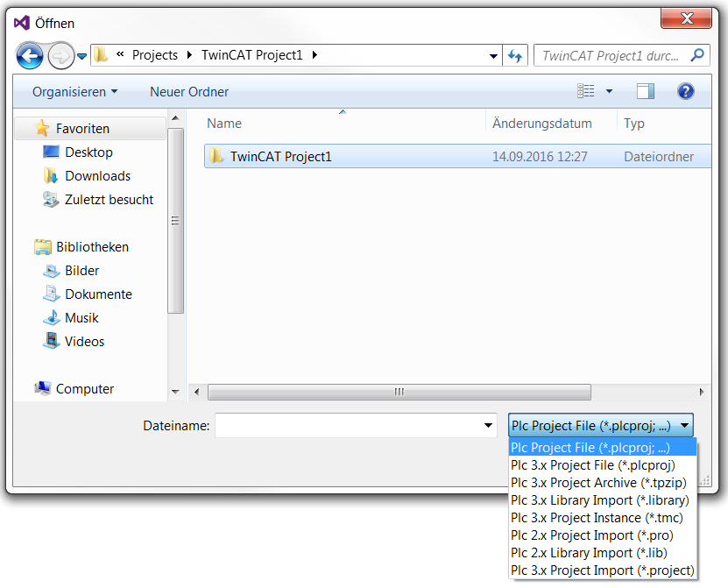
Task: Open view options dropdown arrow
Action: 609,91
